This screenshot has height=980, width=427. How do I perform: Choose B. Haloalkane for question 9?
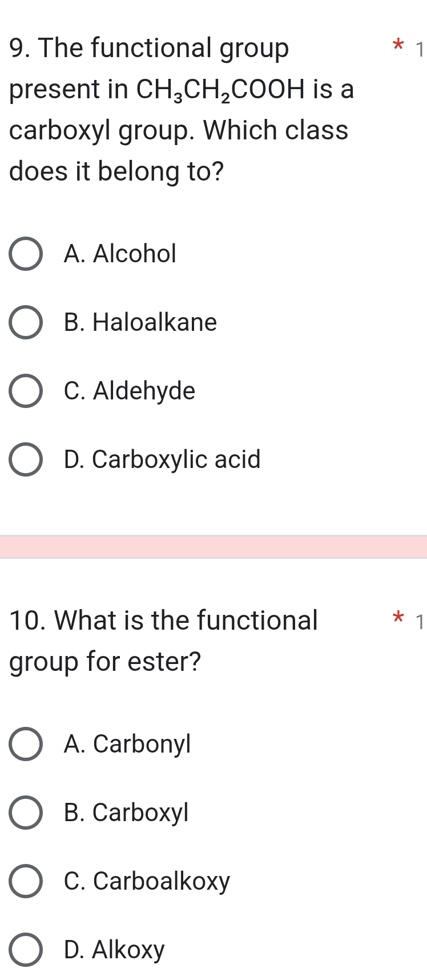(25, 322)
